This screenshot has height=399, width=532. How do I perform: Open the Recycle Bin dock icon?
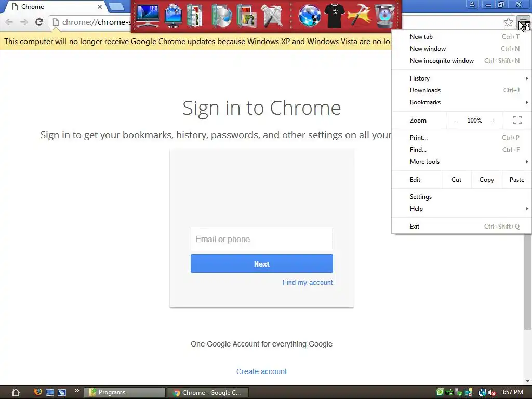(x=385, y=16)
